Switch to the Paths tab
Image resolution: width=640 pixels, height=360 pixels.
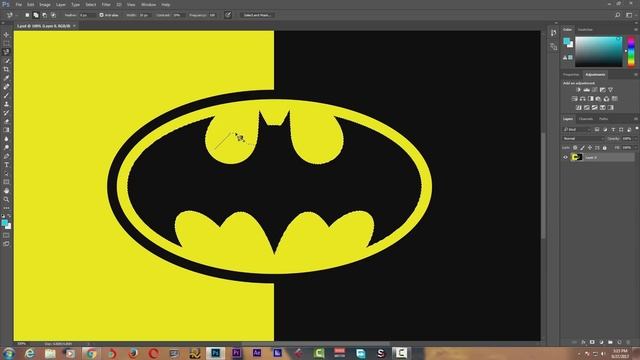[x=603, y=119]
